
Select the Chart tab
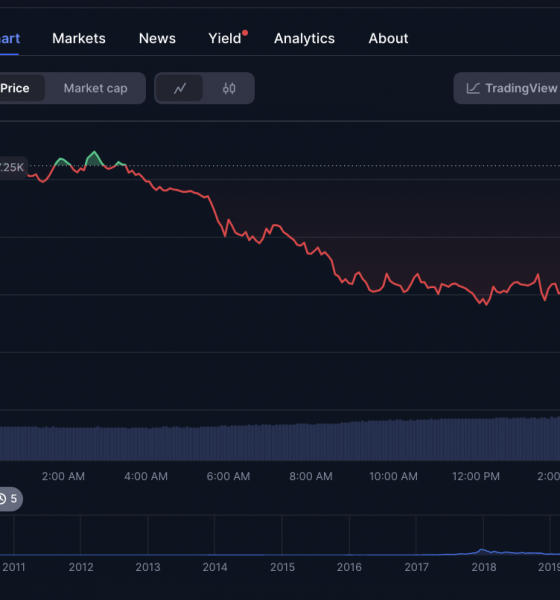coord(10,39)
